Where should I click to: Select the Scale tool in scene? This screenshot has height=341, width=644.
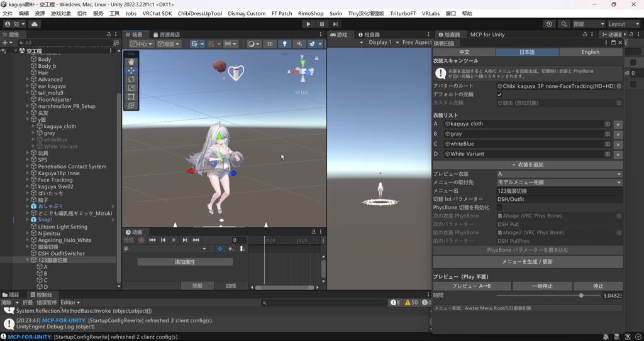[x=131, y=88]
